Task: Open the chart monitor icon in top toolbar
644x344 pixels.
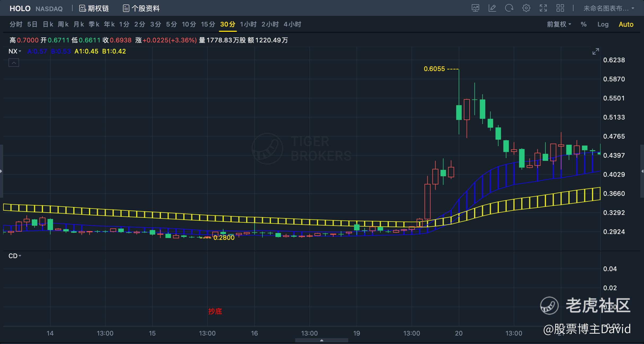Action: (x=475, y=8)
